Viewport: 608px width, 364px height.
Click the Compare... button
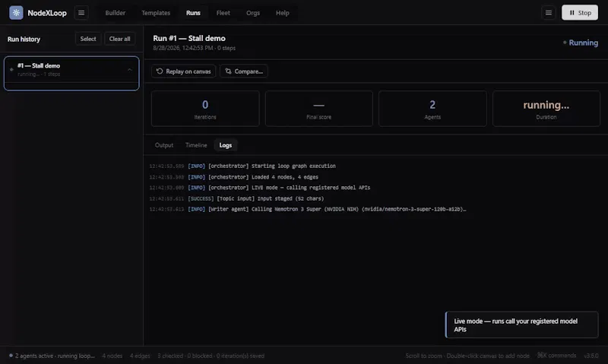click(x=244, y=71)
